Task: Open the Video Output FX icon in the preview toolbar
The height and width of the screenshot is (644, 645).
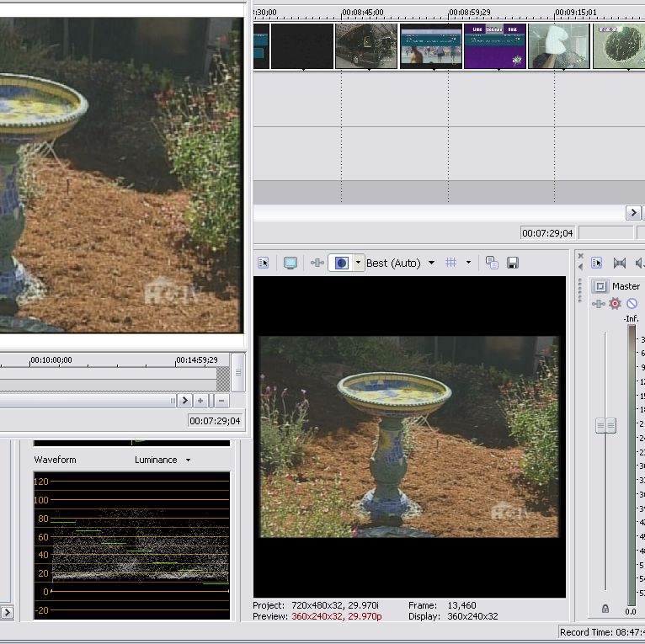Action: [x=317, y=263]
